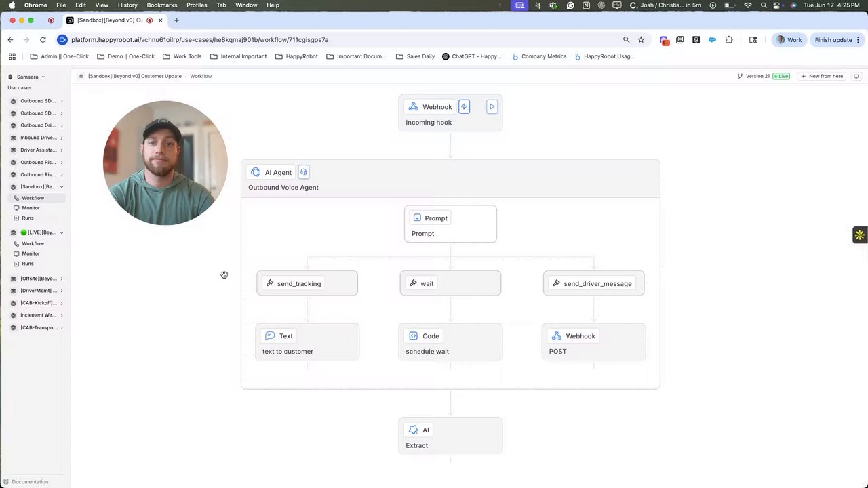The height and width of the screenshot is (488, 868).
Task: Click the comment icon next to New from here
Action: pos(856,76)
